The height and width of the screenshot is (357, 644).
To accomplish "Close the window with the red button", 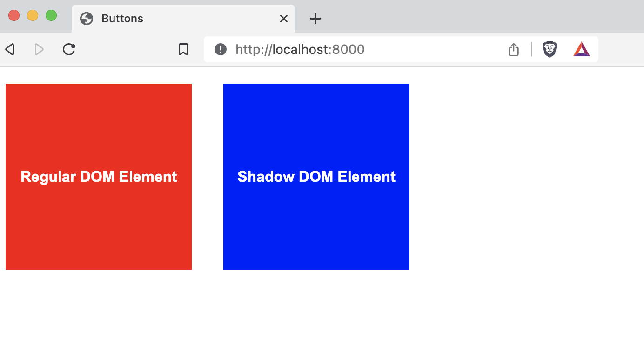I will (14, 15).
